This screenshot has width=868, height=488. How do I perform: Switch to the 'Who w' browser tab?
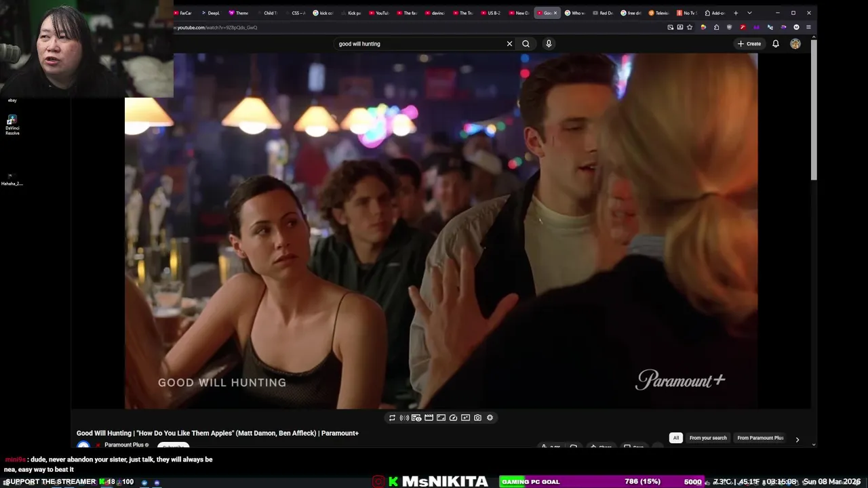pyautogui.click(x=575, y=13)
